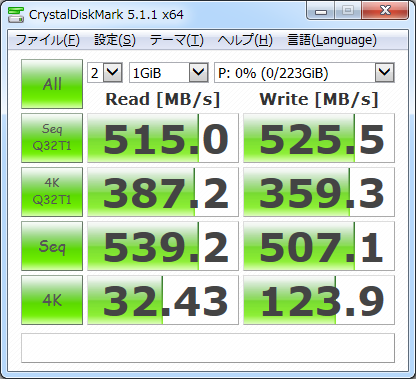Select the 4K Q32T1 write value 359.3
Viewport: 416px width, 379px height.
(319, 192)
